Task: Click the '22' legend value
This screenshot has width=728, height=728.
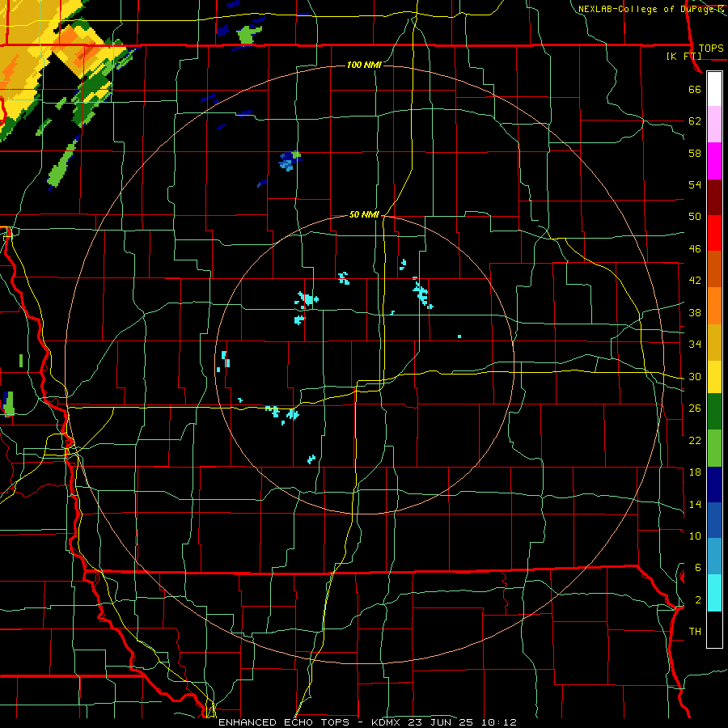Action: (x=695, y=440)
